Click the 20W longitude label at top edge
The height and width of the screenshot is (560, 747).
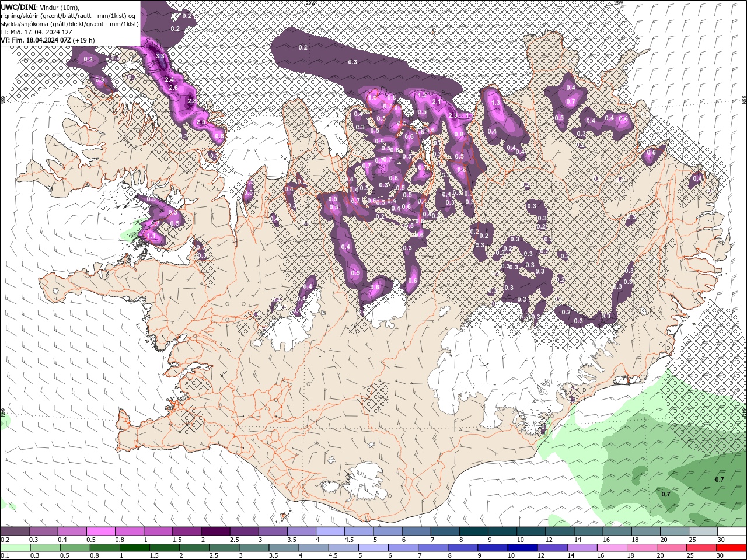pos(310,3)
